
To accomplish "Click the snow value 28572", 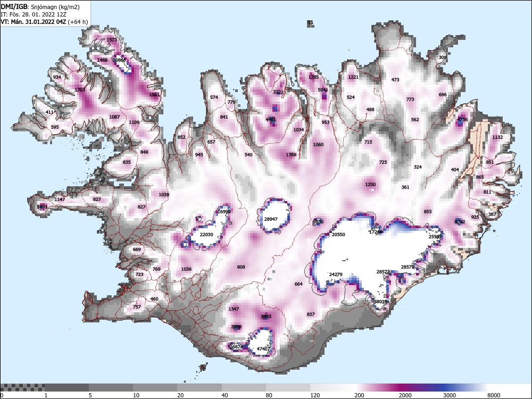I will tap(383, 272).
